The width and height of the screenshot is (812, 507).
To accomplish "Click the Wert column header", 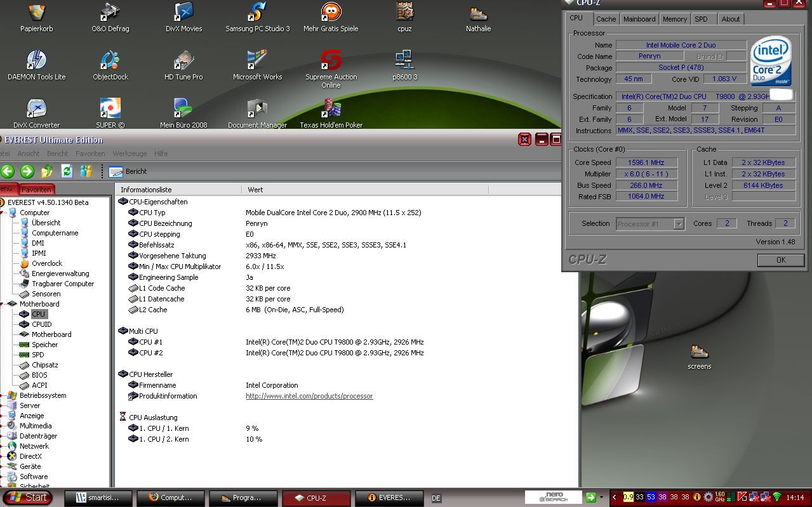I will [365, 190].
